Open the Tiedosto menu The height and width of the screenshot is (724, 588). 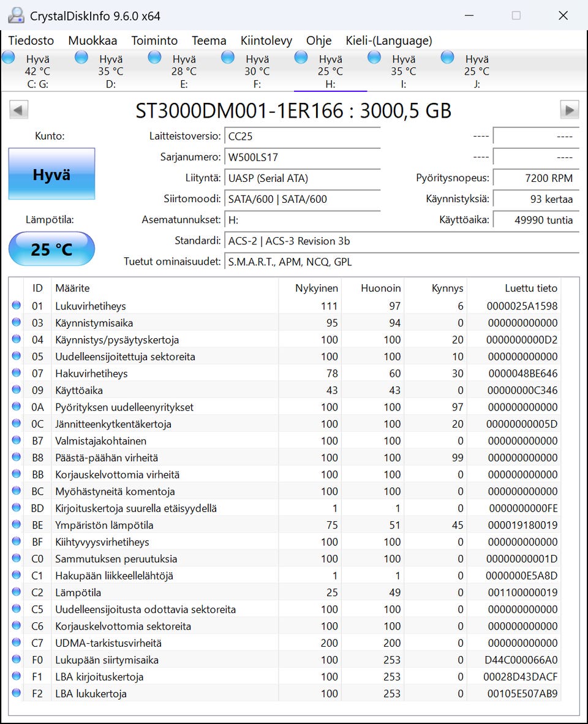coord(31,40)
